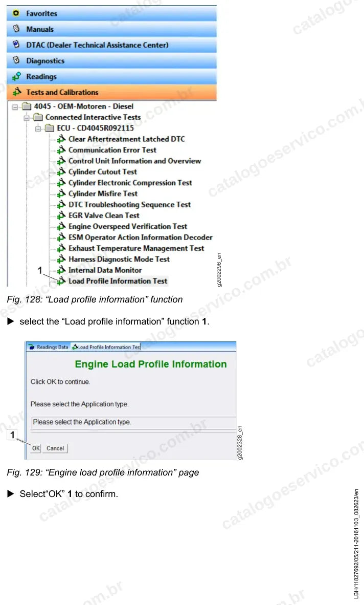The image size is (364, 605).
Task: Collapse the ECU - CD4045R092115 node
Action: [x=38, y=128]
